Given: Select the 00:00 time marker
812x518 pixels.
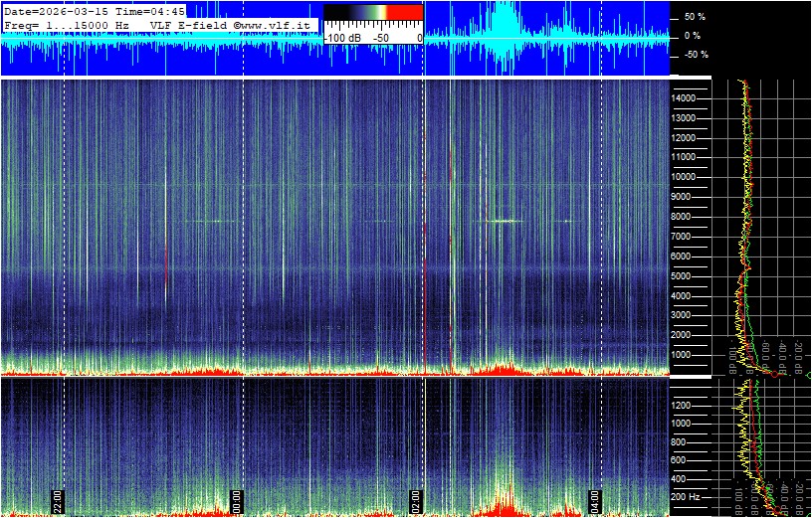Looking at the screenshot, I should click(236, 501).
